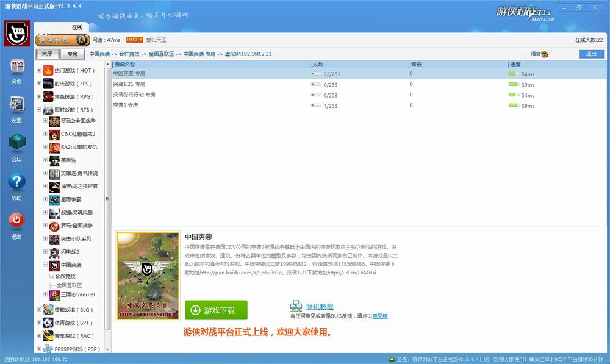Select the 赛车游戏 (RAC) car icon

click(48, 335)
